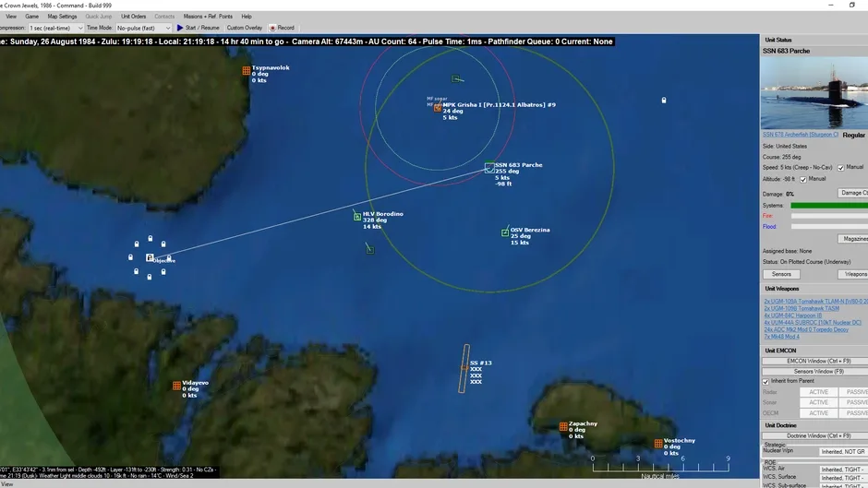
Task: Set OECM EMCON to ACTIVE
Action: click(x=818, y=413)
